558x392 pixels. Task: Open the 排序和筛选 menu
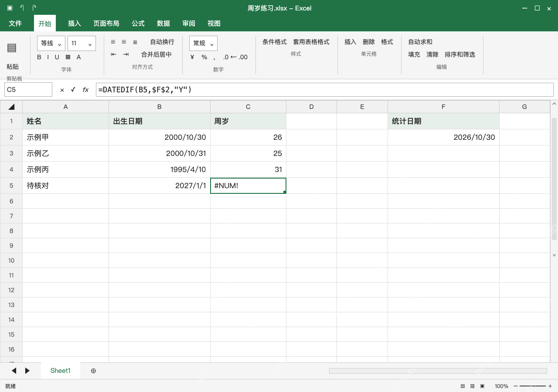coord(460,54)
